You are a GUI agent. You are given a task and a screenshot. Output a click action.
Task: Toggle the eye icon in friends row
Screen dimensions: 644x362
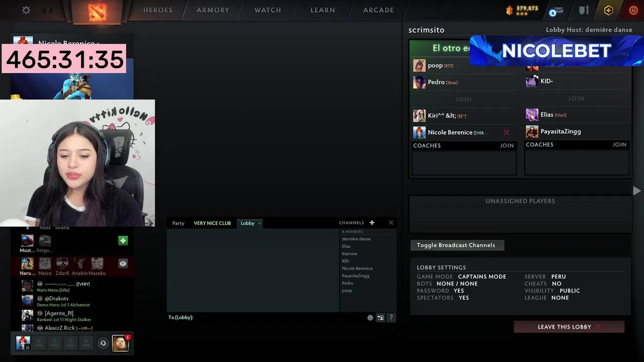[x=123, y=263]
